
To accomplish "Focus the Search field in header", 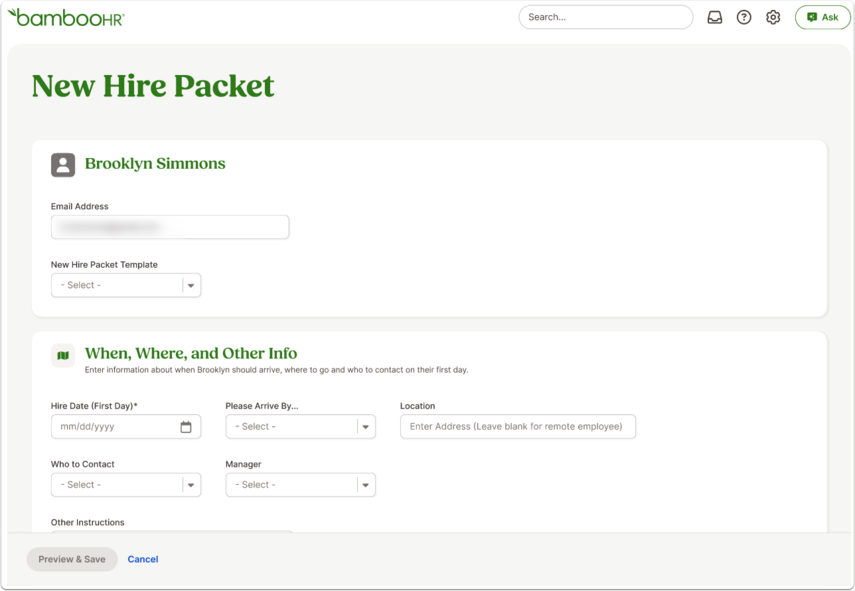I will (x=606, y=17).
